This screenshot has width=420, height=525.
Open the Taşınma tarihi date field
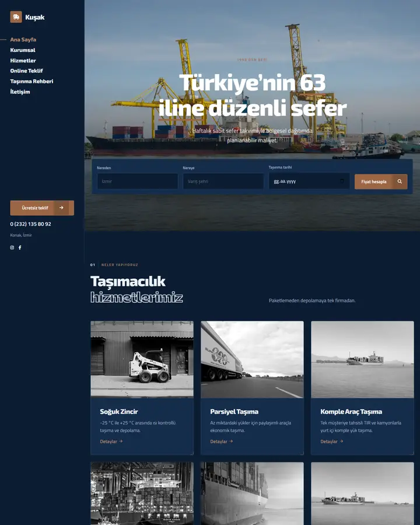309,181
